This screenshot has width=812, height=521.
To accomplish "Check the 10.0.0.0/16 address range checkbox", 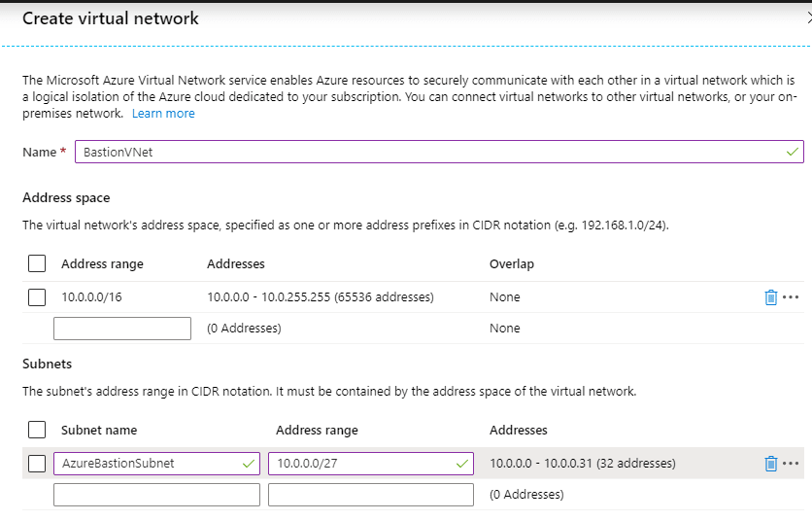I will [x=37, y=297].
